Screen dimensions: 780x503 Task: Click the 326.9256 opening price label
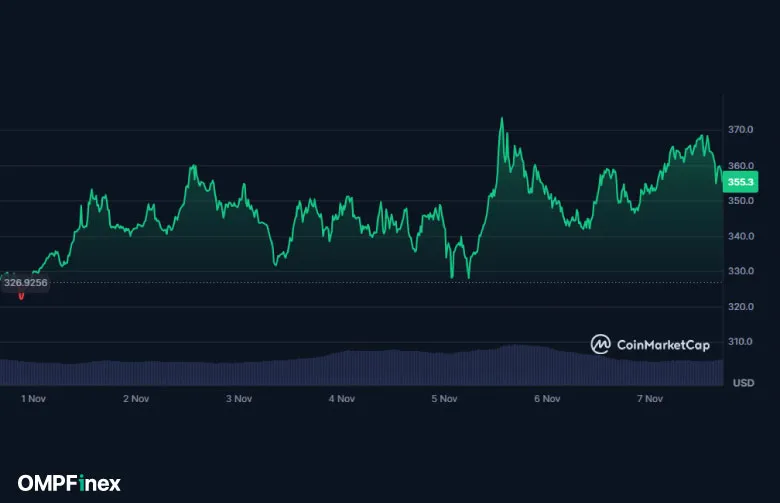[x=26, y=283]
